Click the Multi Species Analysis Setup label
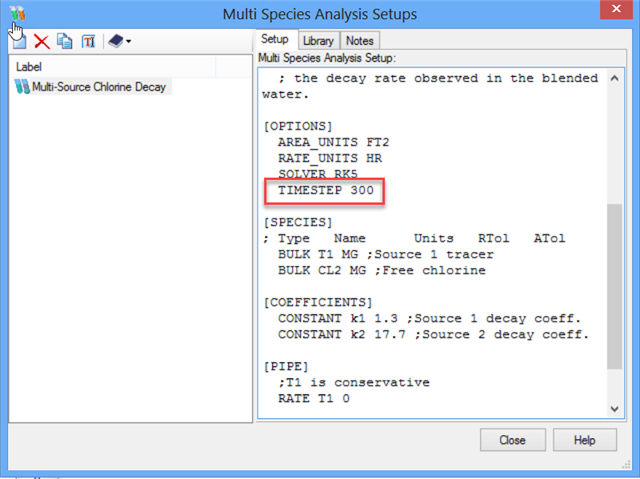Image resolution: width=640 pixels, height=479 pixels. click(x=327, y=58)
